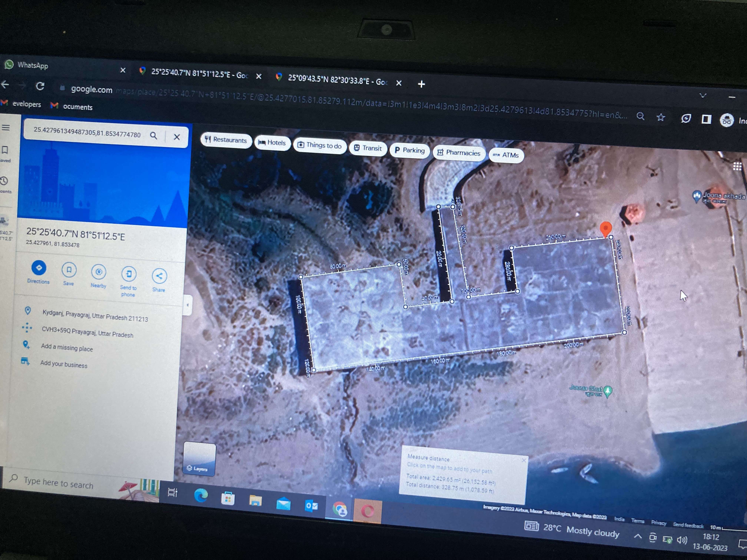Screen dimensions: 747x560
Task: Click the zoom magnifier in address bar
Action: [x=640, y=116]
